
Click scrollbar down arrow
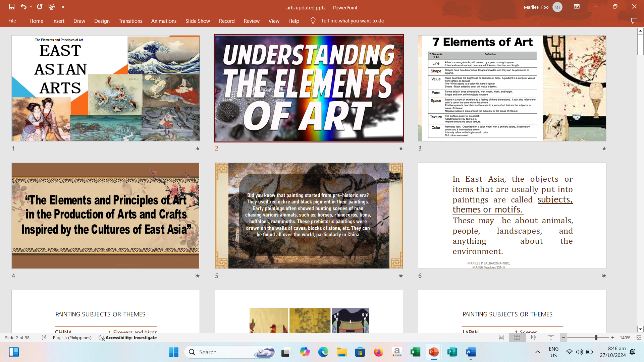point(640,329)
